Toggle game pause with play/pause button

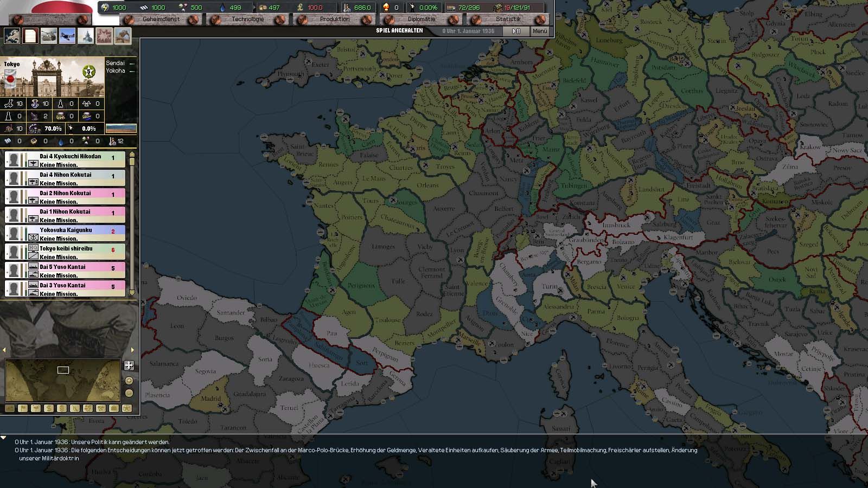(516, 31)
